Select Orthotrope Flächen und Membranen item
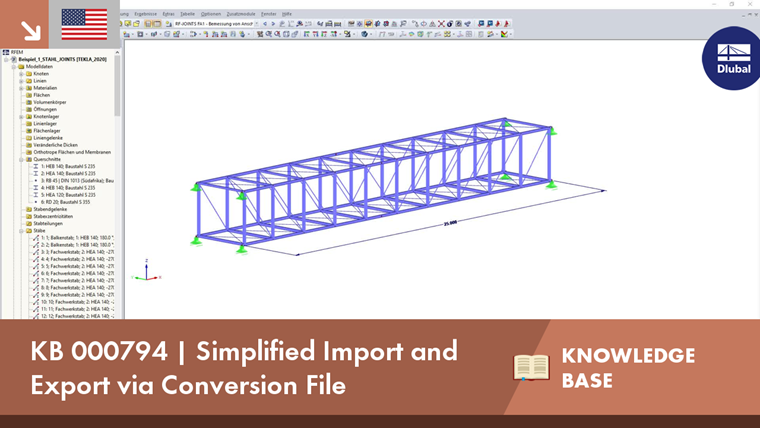The height and width of the screenshot is (428, 760). click(x=72, y=152)
